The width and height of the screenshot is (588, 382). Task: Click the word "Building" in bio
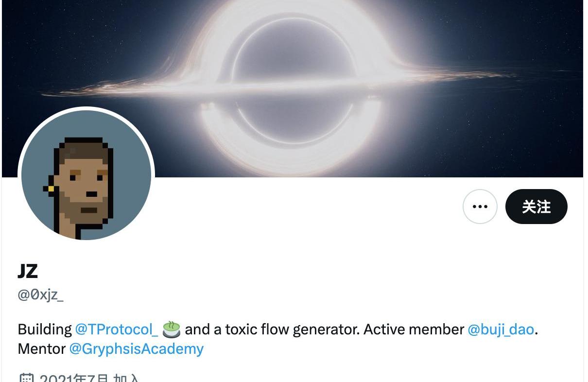coord(45,330)
